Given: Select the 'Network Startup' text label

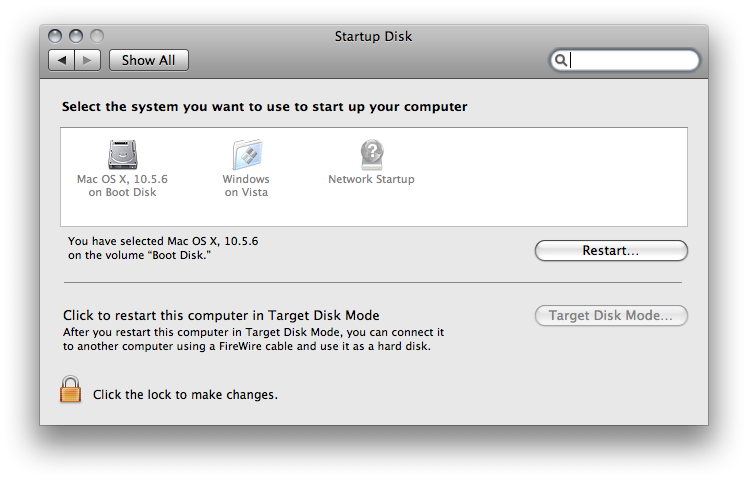Looking at the screenshot, I should click(x=372, y=179).
